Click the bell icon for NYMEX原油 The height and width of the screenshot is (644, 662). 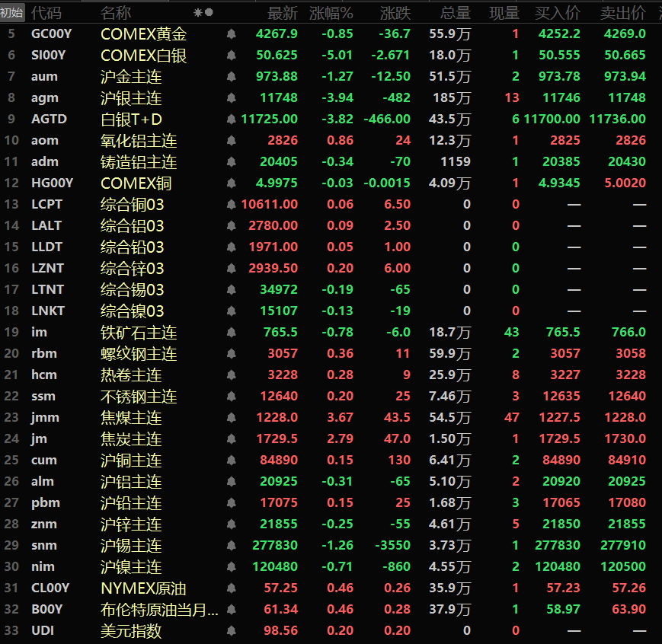[x=231, y=588]
